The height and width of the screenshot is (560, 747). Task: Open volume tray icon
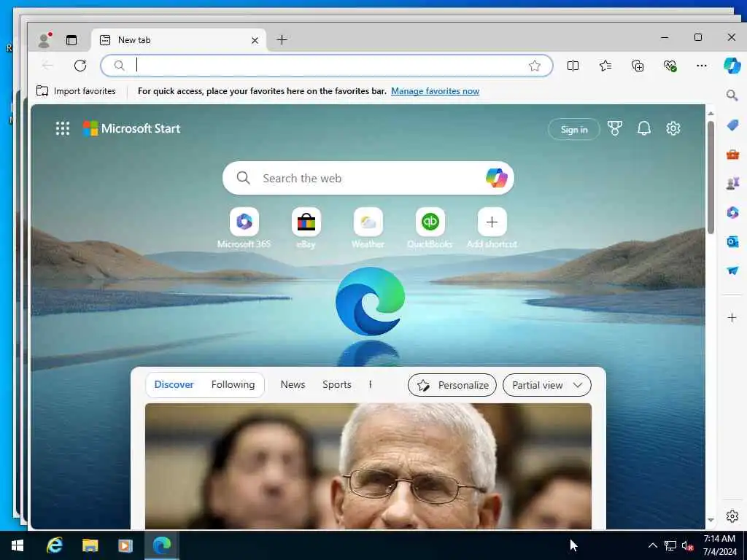[687, 545]
